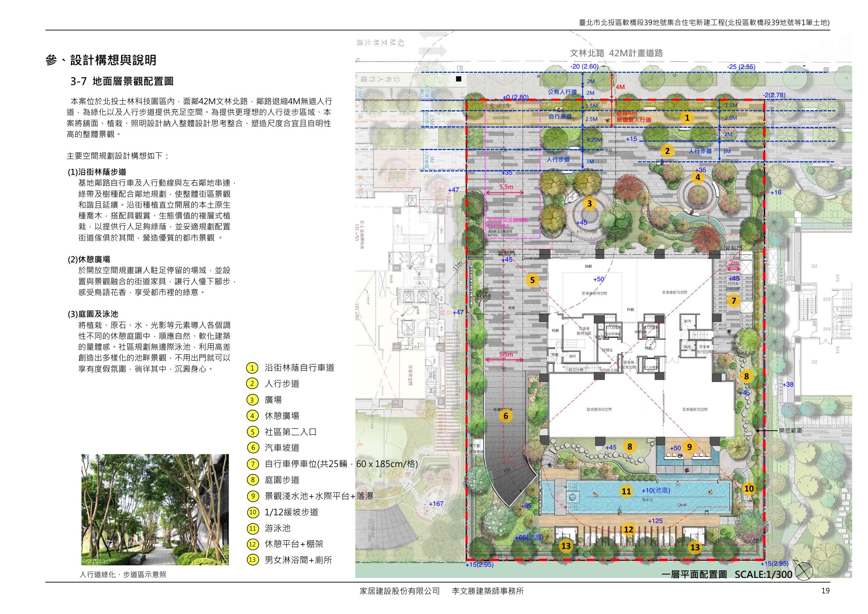The image size is (868, 614).
Task: Click marker 9 at the shallow water pool
Action: coord(689,447)
